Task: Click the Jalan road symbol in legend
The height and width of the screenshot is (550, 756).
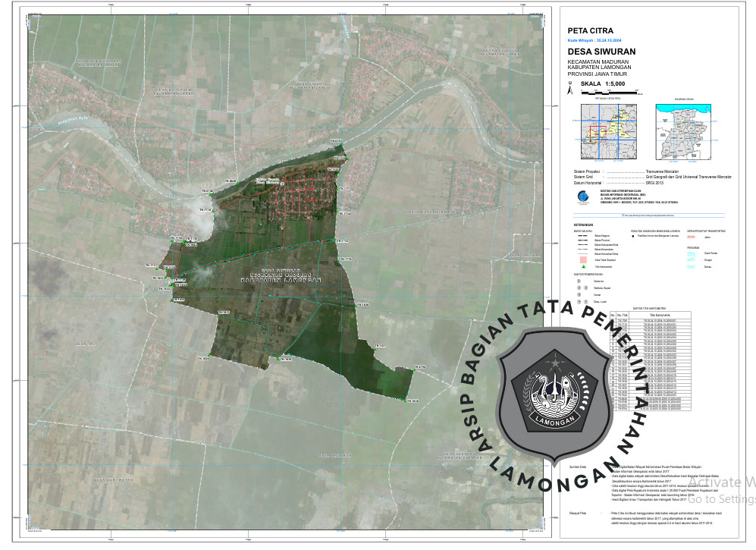Action: (x=691, y=237)
